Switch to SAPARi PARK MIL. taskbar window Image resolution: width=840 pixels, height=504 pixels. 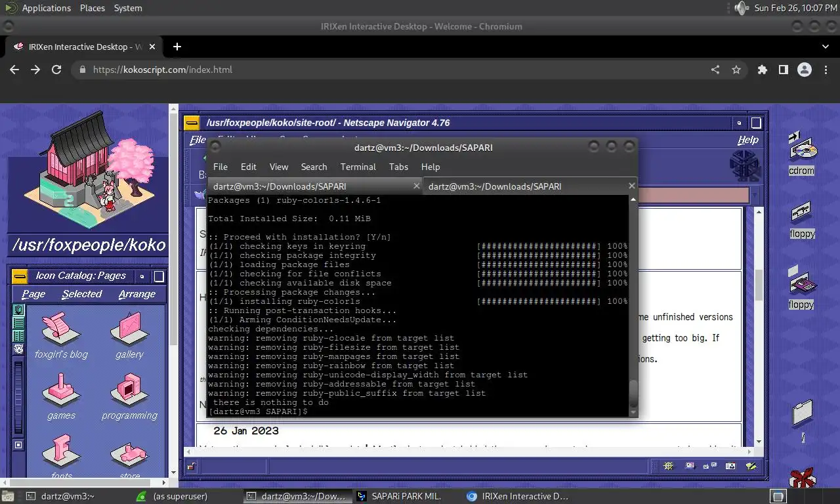click(407, 496)
